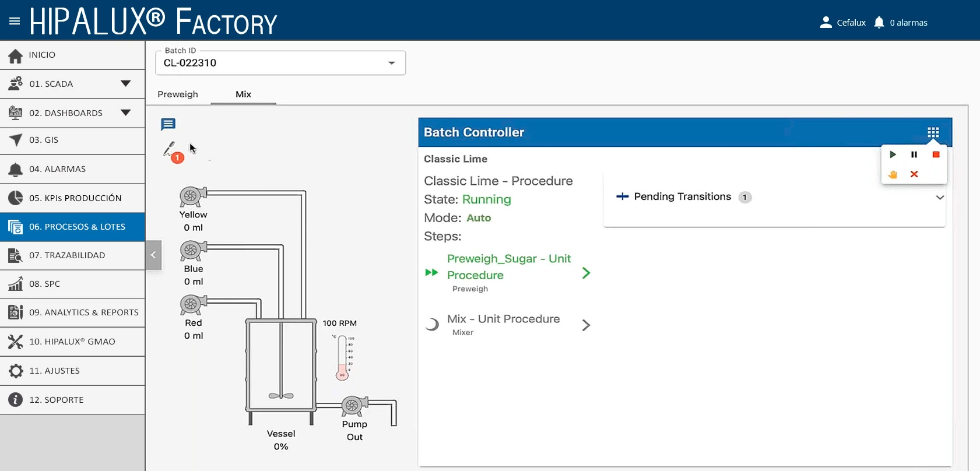This screenshot has width=980, height=471.
Task: Open the signature pen icon with badge
Action: (x=172, y=152)
